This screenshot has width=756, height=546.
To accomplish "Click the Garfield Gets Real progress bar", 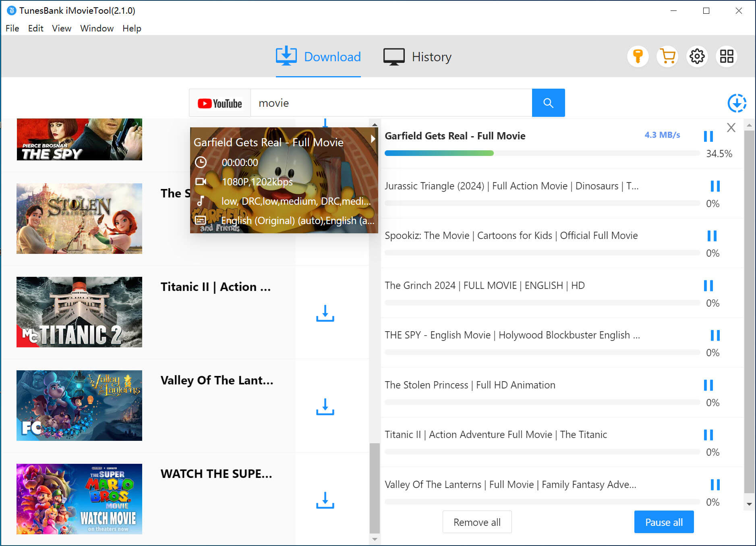I will (x=542, y=153).
